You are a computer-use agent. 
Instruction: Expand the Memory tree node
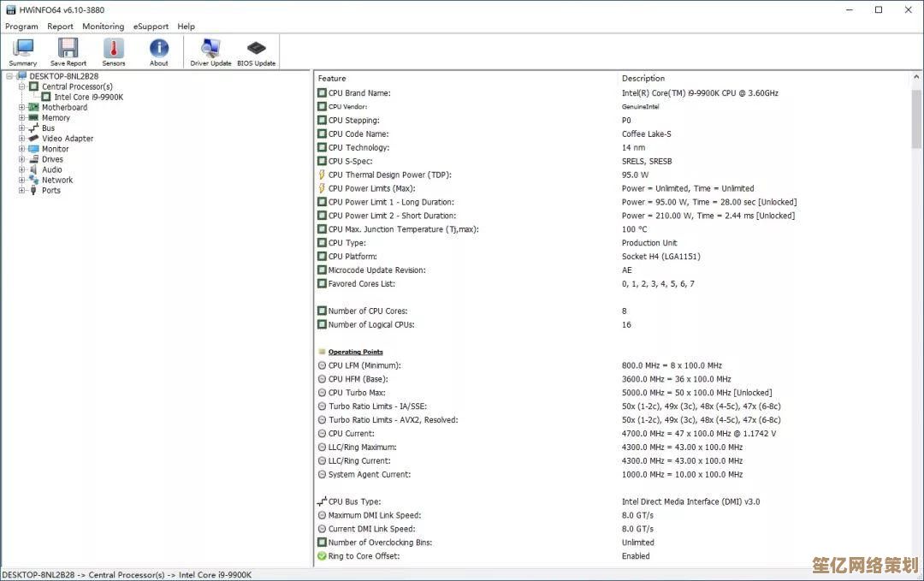pyautogui.click(x=22, y=118)
